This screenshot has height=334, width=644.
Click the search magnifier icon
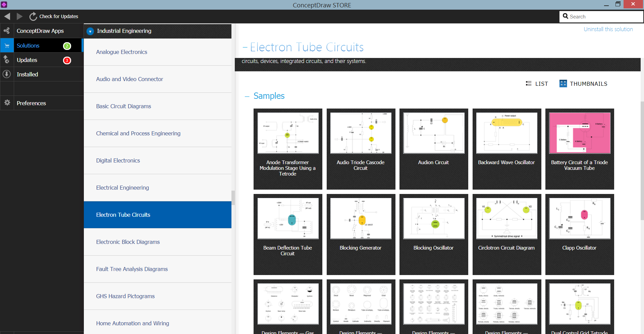pos(566,16)
